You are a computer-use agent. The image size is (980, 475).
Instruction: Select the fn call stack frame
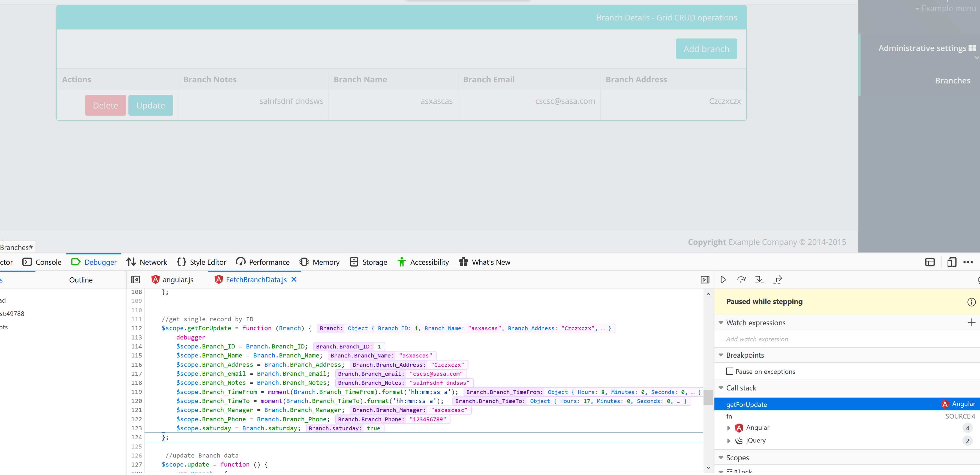pos(847,416)
